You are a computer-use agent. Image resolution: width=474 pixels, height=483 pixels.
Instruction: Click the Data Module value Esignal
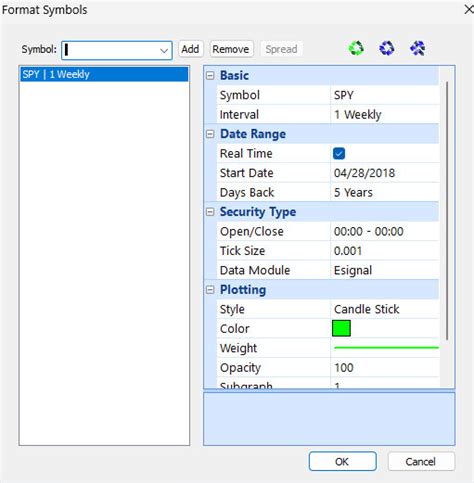pyautogui.click(x=353, y=270)
